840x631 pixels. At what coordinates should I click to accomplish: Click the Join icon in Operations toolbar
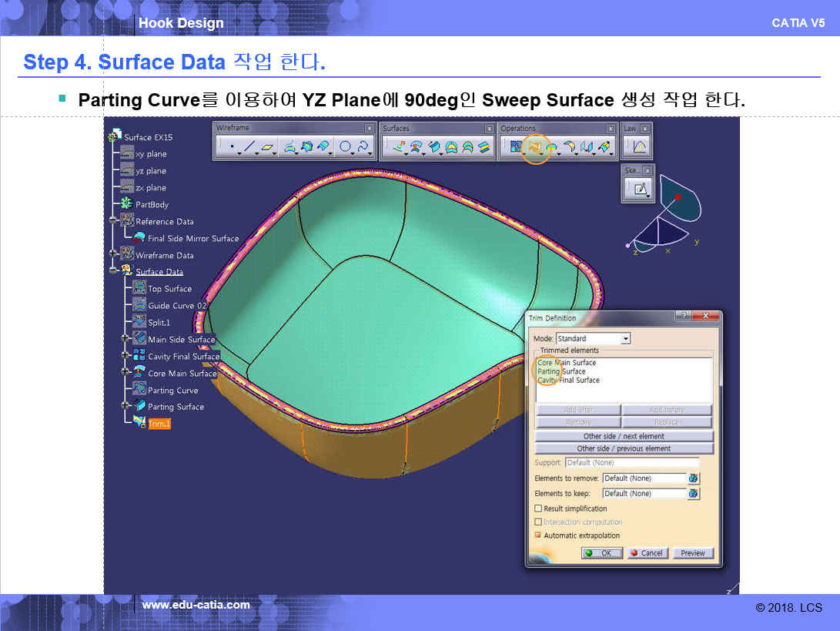(x=516, y=146)
